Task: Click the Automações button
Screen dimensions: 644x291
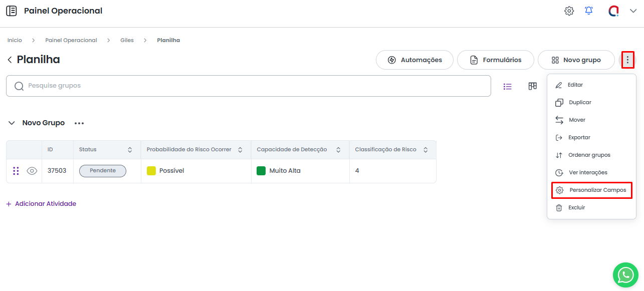Action: click(x=414, y=60)
